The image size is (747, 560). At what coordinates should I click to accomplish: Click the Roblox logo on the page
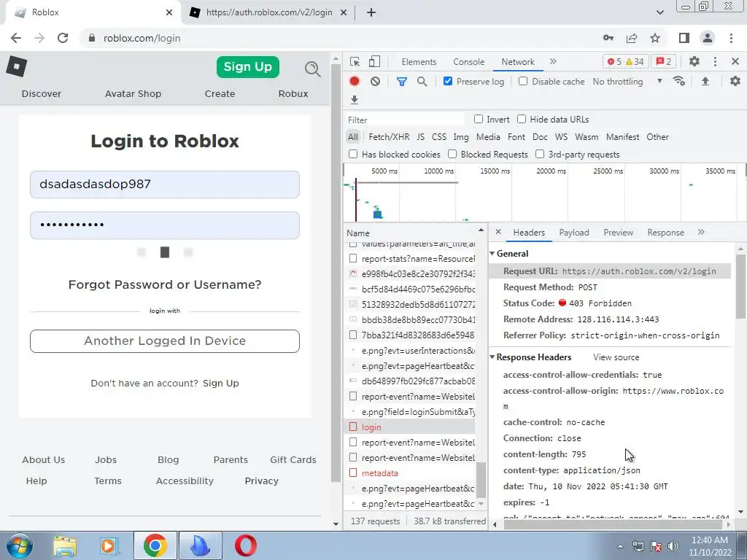click(x=17, y=66)
